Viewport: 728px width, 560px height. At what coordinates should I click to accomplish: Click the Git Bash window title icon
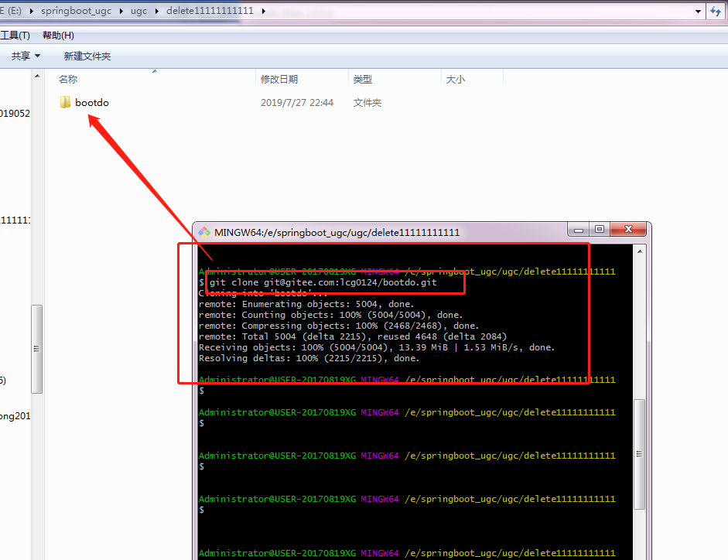point(204,232)
